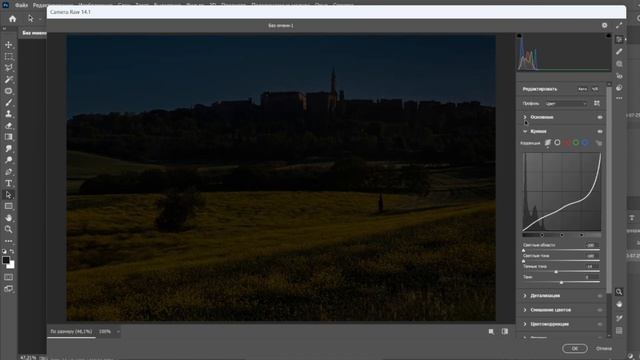This screenshot has height=360, width=640.
Task: Expand the Смешение цветов section
Action: click(x=525, y=310)
